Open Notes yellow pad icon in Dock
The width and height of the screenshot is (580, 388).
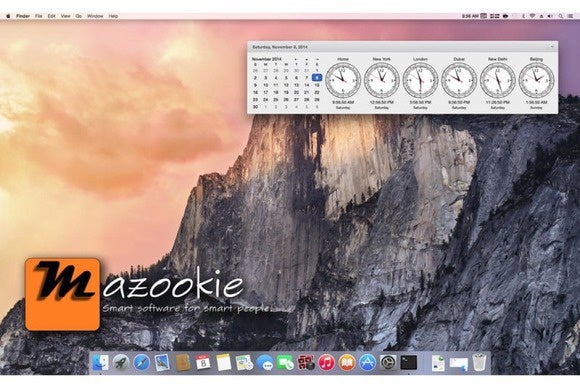[224, 362]
